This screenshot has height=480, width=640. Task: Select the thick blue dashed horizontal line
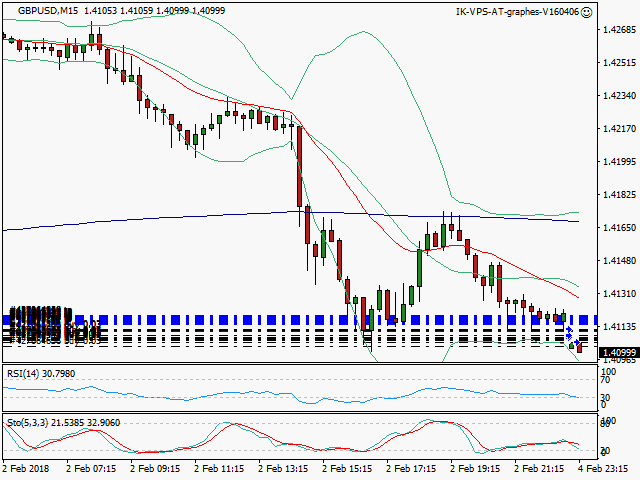pos(300,319)
